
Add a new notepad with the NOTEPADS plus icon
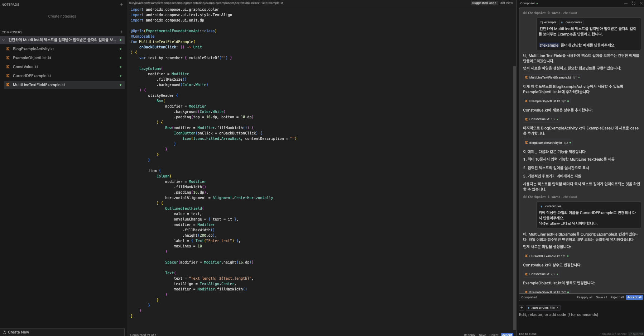121,5
